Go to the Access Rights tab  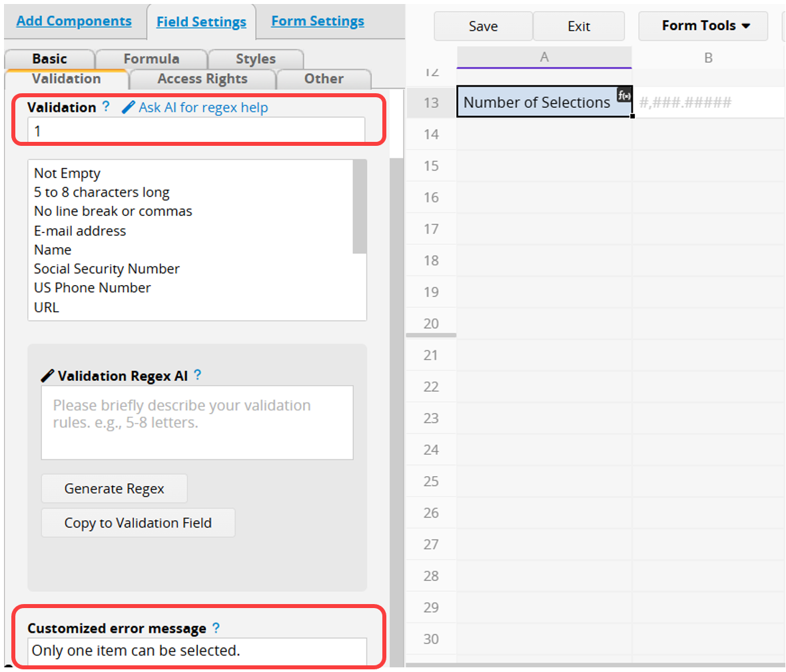coord(202,79)
